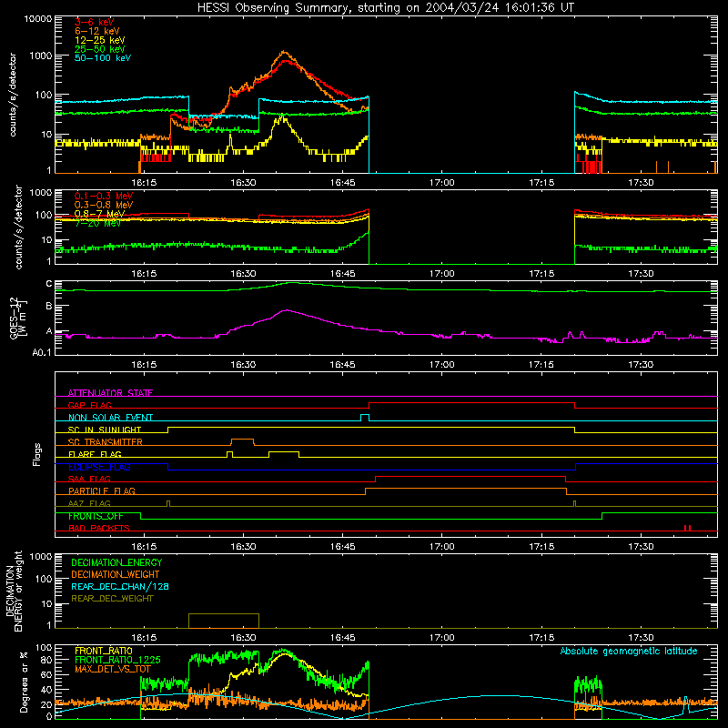The width and height of the screenshot is (728, 728).
Task: Select the 6-12 keV legend label
Action: pos(97,31)
